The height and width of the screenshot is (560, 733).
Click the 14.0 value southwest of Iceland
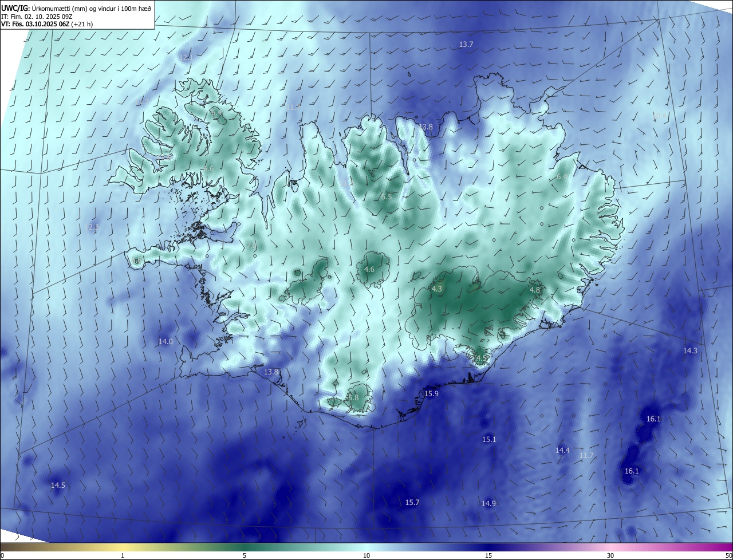coord(165,342)
